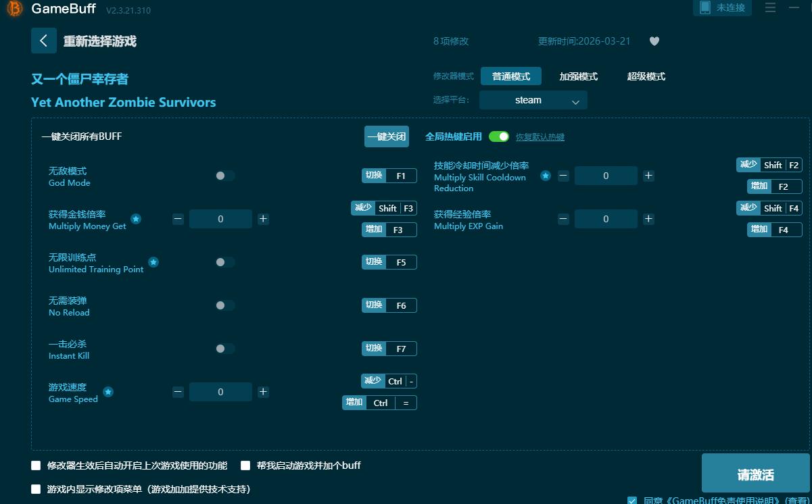Click star badge next to Game Speed
812x504 pixels.
point(108,392)
